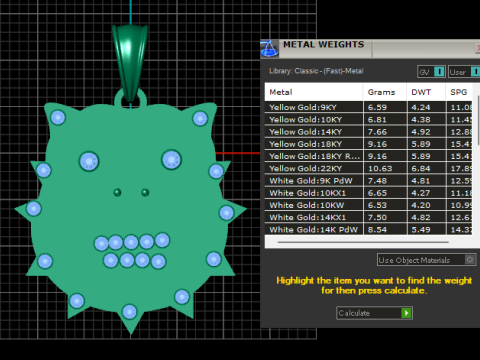Click the green arrow on Calculate
The width and height of the screenshot is (480, 360).
pos(406,313)
